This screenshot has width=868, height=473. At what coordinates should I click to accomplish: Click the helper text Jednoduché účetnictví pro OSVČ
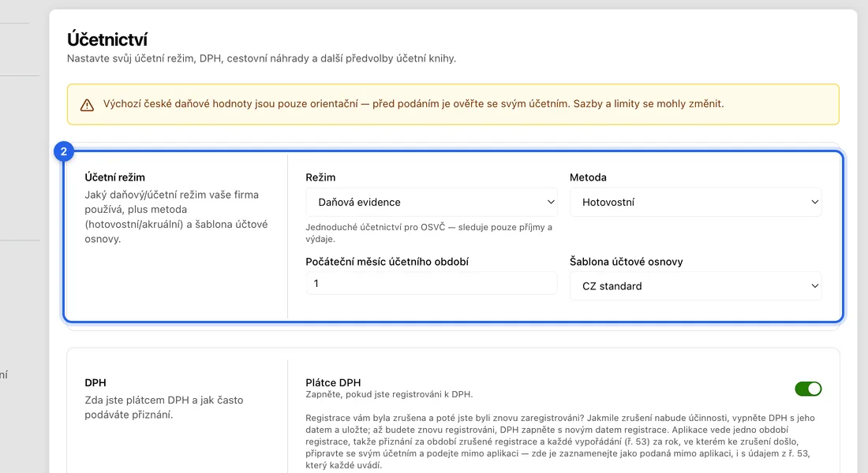click(429, 233)
